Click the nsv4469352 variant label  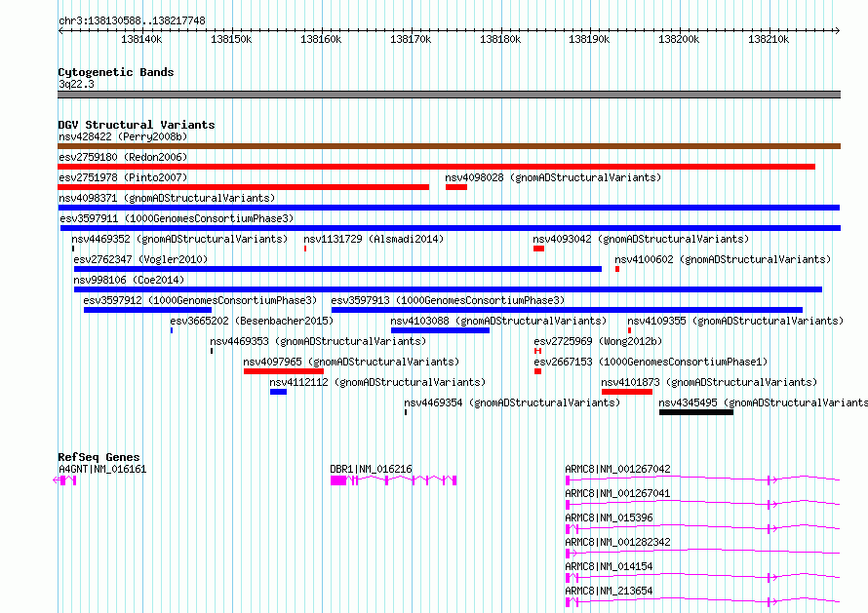179,239
